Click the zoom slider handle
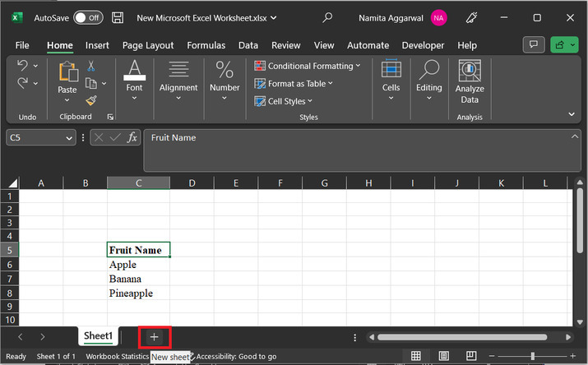The height and width of the screenshot is (365, 588). coord(533,356)
